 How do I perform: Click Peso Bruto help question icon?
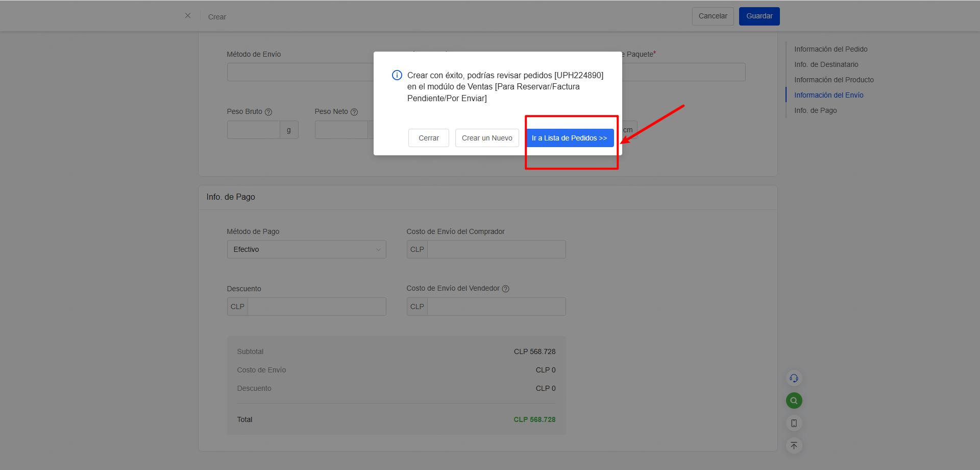tap(268, 112)
